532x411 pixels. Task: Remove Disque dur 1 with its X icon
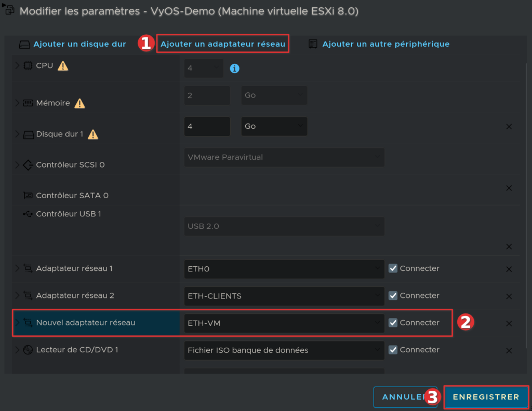(509, 127)
